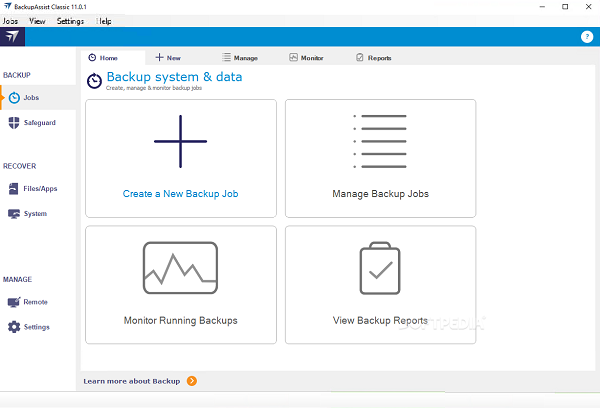This screenshot has width=600, height=408.
Task: Open Remote management icon
Action: point(14,302)
